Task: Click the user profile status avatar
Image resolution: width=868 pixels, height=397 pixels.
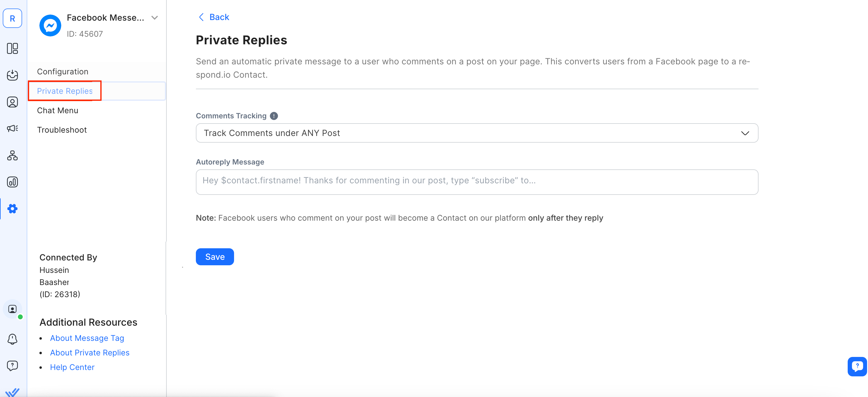Action: click(12, 309)
